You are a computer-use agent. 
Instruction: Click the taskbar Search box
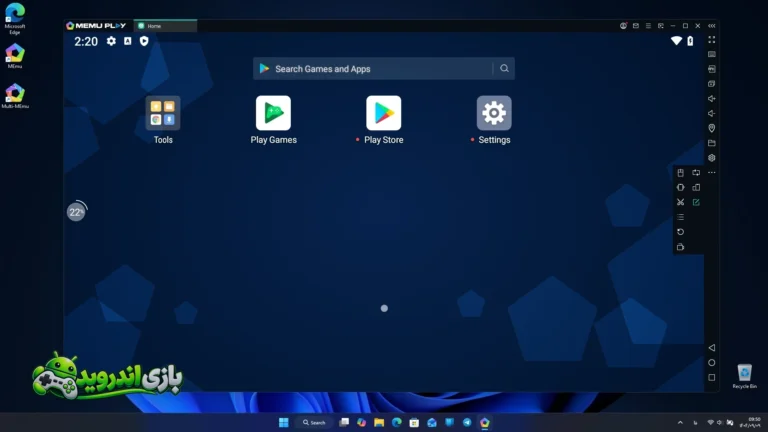(x=314, y=422)
